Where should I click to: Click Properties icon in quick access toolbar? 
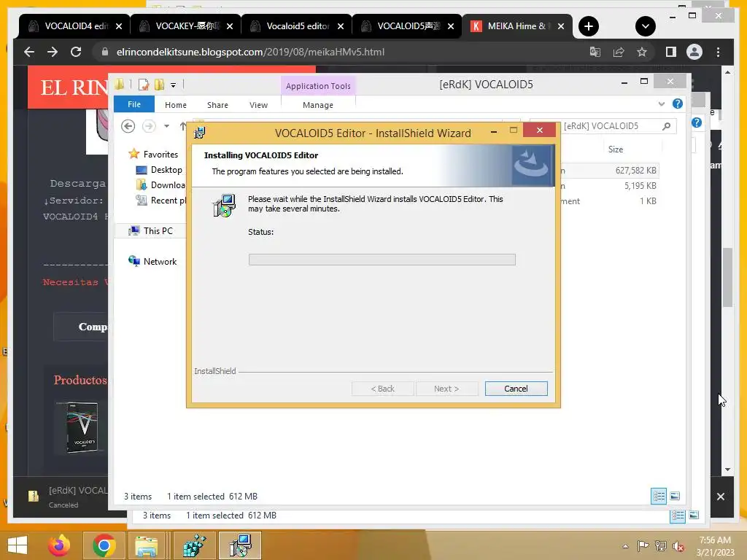[x=144, y=85]
